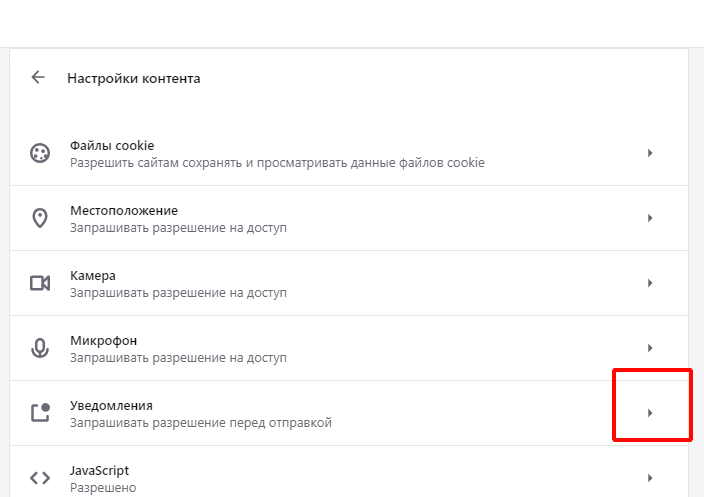
Task: Open the Местоположение settings entry
Action: coord(349,218)
